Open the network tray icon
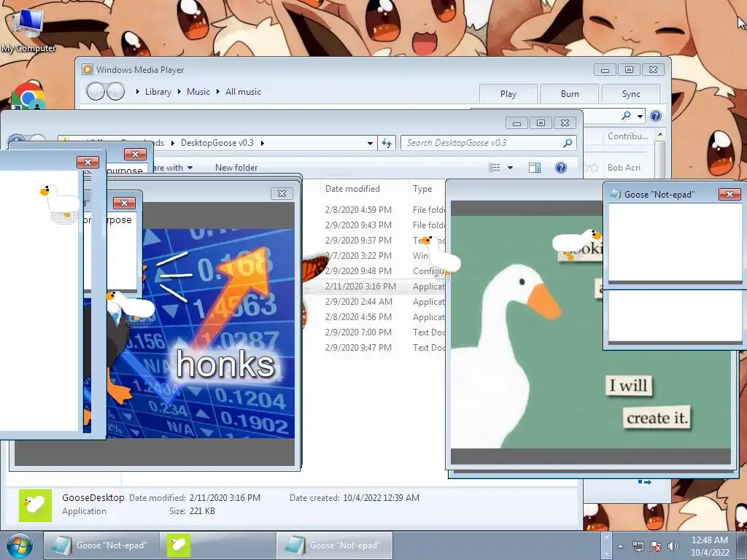The height and width of the screenshot is (560, 747). click(x=638, y=546)
